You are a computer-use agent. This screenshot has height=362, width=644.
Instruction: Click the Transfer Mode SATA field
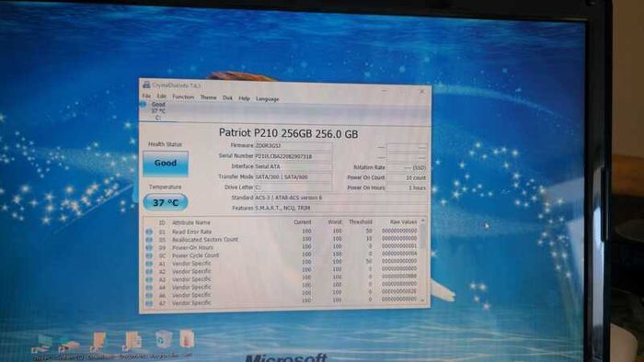coord(293,177)
